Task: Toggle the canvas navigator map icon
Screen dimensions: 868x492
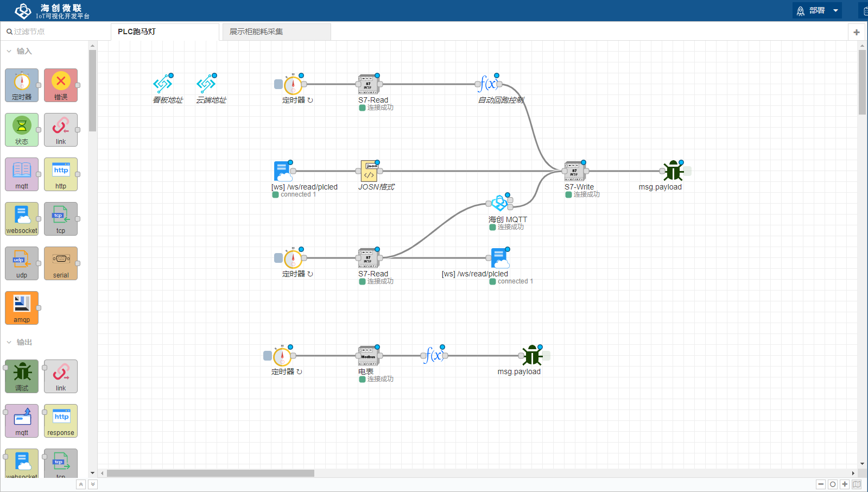Action: [x=857, y=484]
